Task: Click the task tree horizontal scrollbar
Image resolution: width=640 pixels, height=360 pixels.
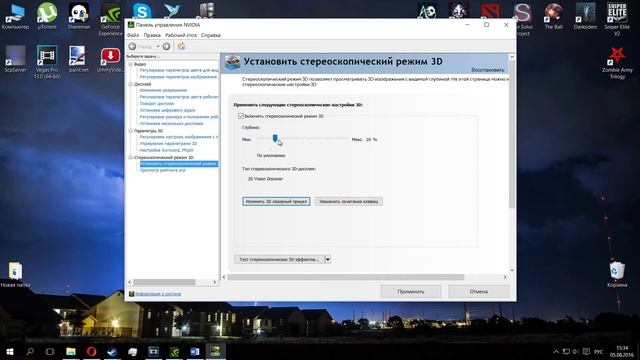Action: coord(164,282)
